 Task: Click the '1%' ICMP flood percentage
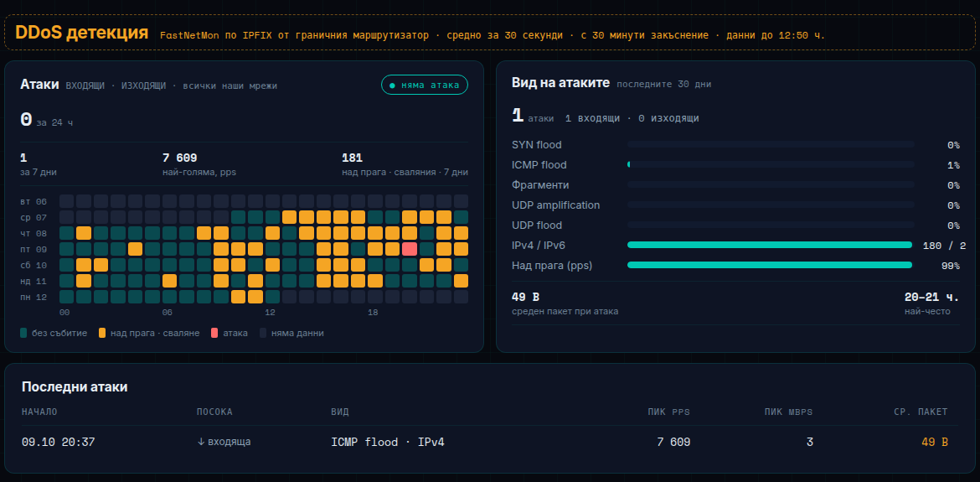pos(953,166)
